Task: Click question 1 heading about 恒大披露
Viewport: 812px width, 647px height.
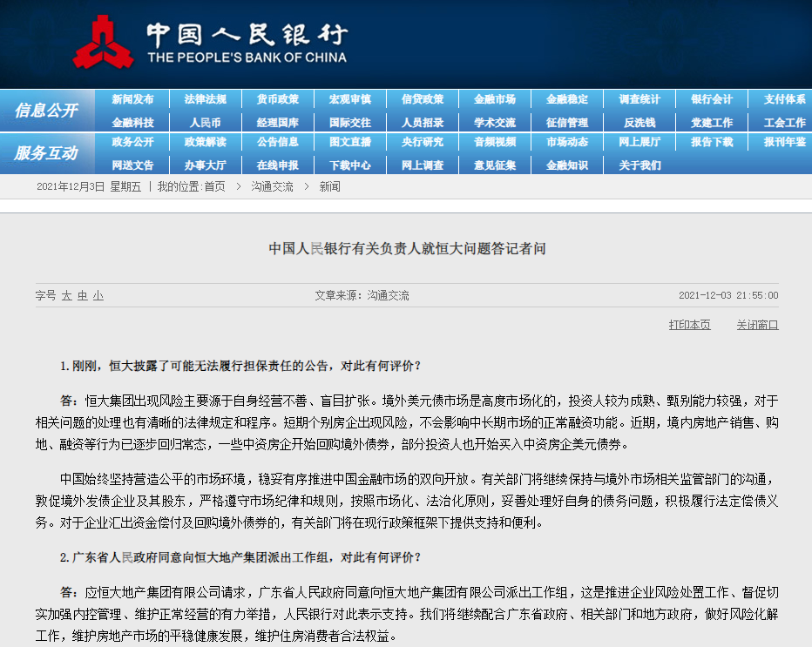Action: tap(240, 366)
